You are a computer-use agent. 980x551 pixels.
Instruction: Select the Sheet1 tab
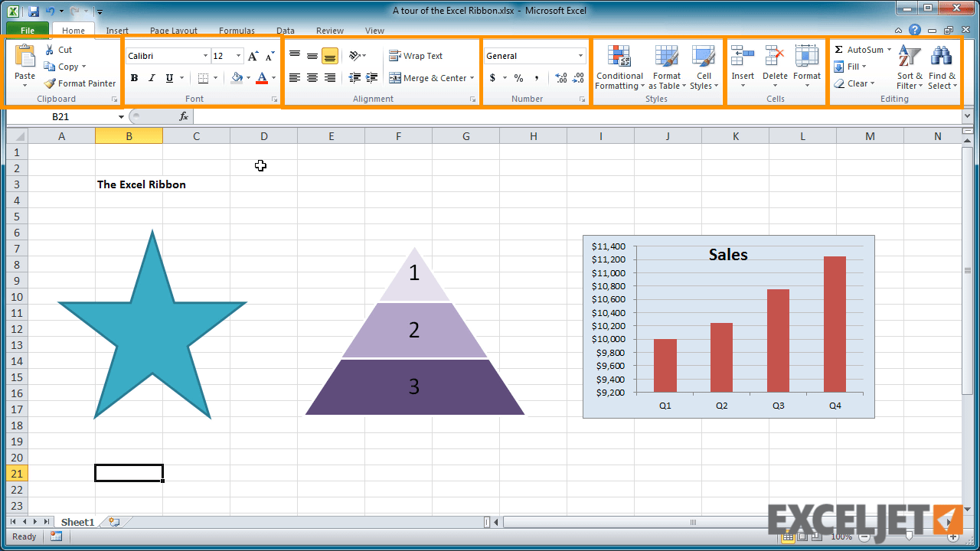[77, 521]
